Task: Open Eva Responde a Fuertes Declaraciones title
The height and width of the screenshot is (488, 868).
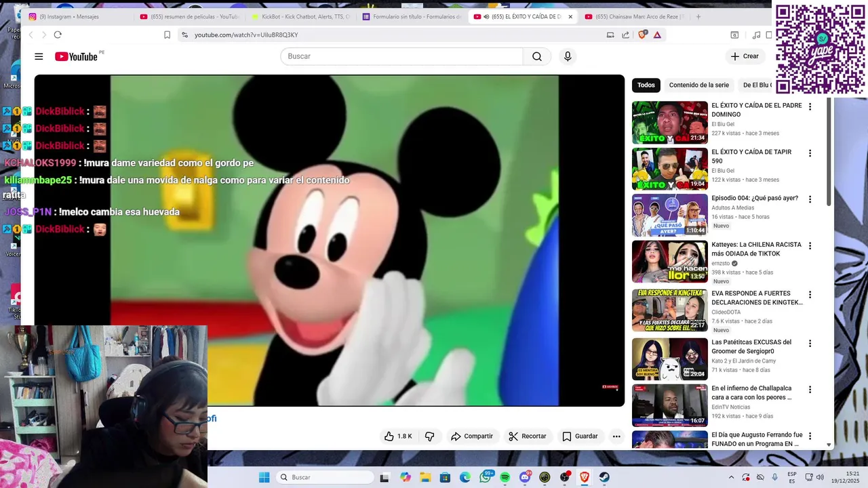Action: (757, 298)
